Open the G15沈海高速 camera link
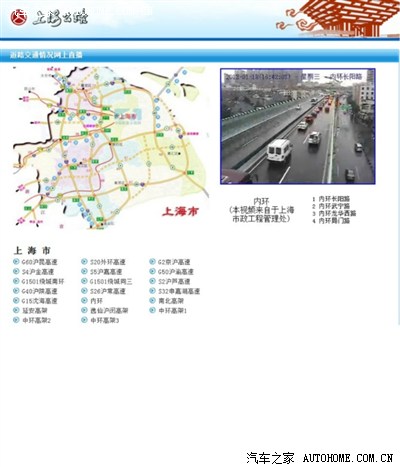This screenshot has height=467, width=400. coord(39,301)
